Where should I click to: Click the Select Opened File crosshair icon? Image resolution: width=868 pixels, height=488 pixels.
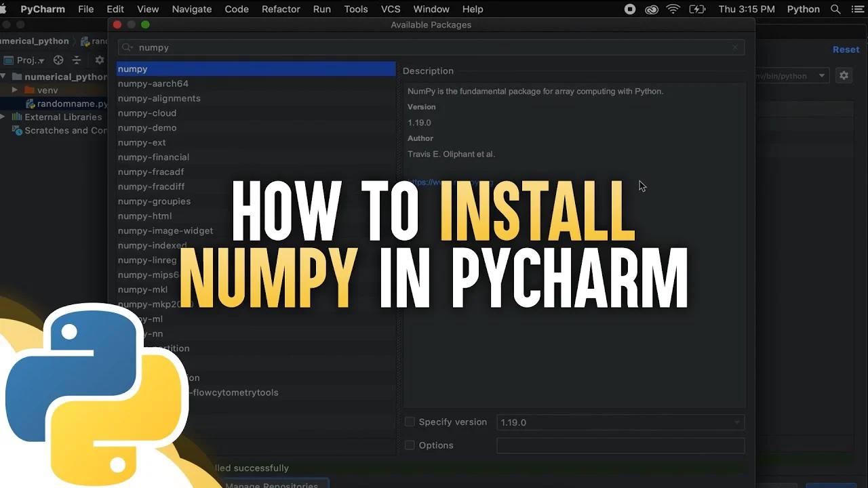[x=58, y=60]
